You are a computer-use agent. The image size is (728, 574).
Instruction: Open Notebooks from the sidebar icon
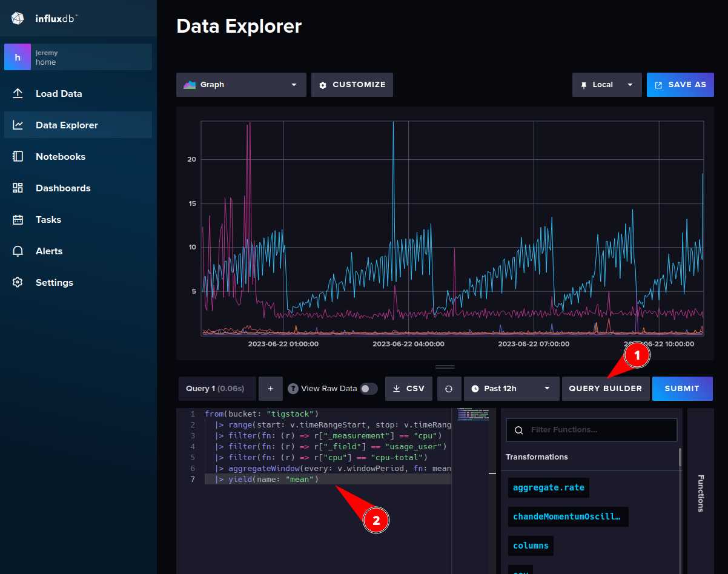tap(17, 156)
